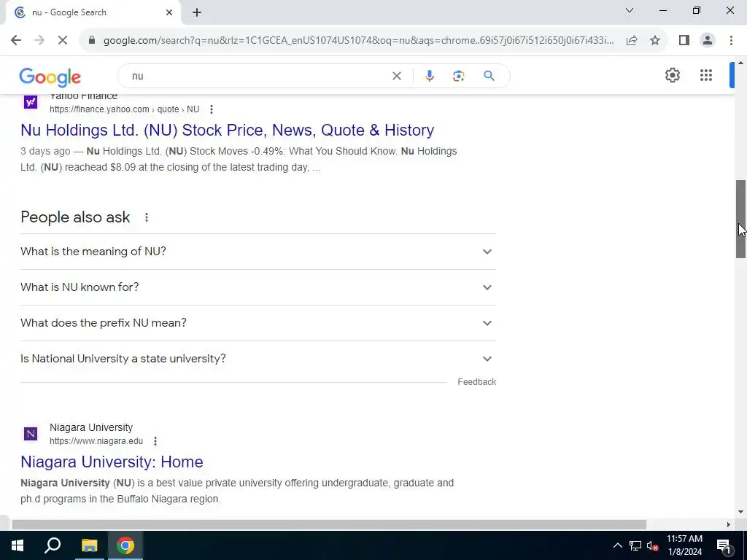Open File Explorer from the taskbar

89,545
